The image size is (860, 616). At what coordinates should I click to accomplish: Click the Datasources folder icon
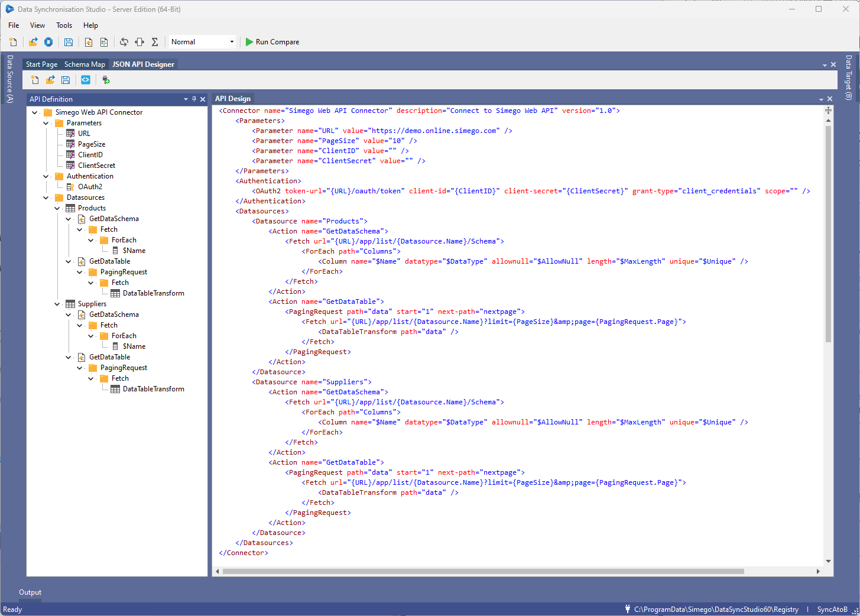click(59, 197)
